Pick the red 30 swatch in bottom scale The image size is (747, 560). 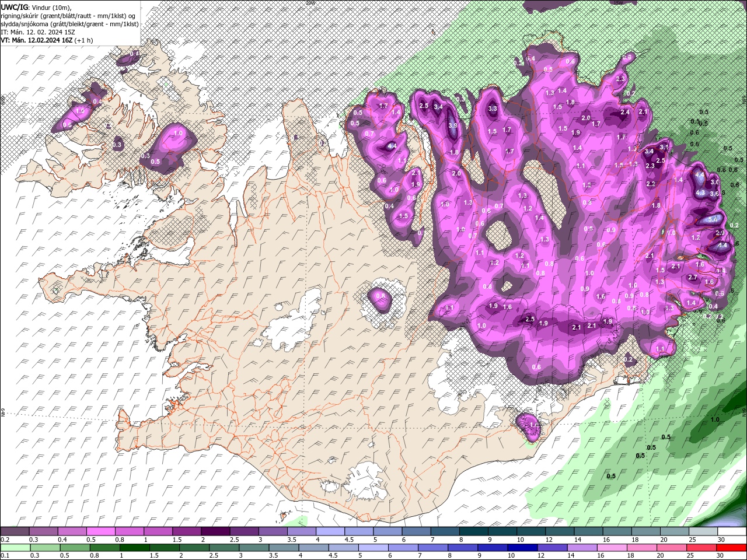pos(731,548)
